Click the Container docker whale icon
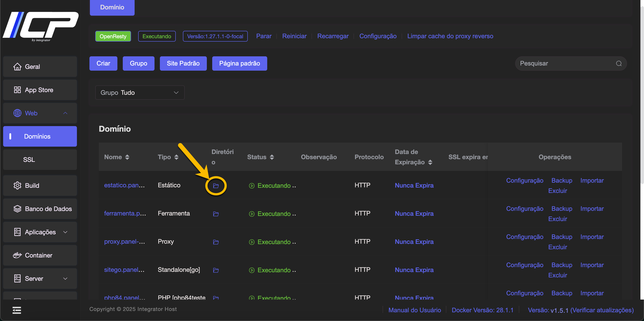The height and width of the screenshot is (321, 644). pos(17,255)
